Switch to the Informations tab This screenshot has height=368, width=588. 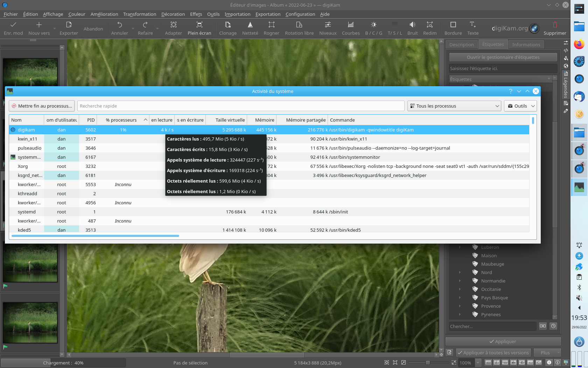coord(526,45)
